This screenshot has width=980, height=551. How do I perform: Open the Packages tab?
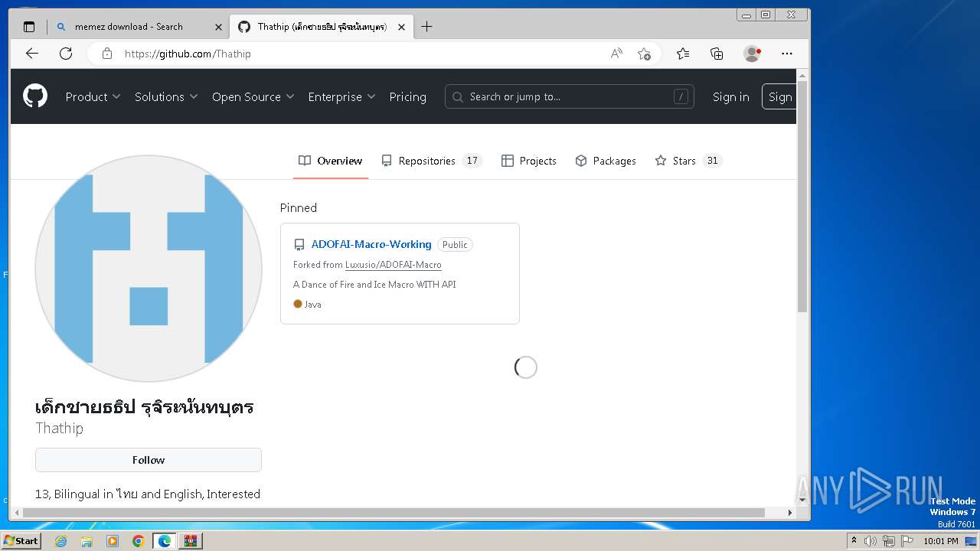pyautogui.click(x=606, y=161)
